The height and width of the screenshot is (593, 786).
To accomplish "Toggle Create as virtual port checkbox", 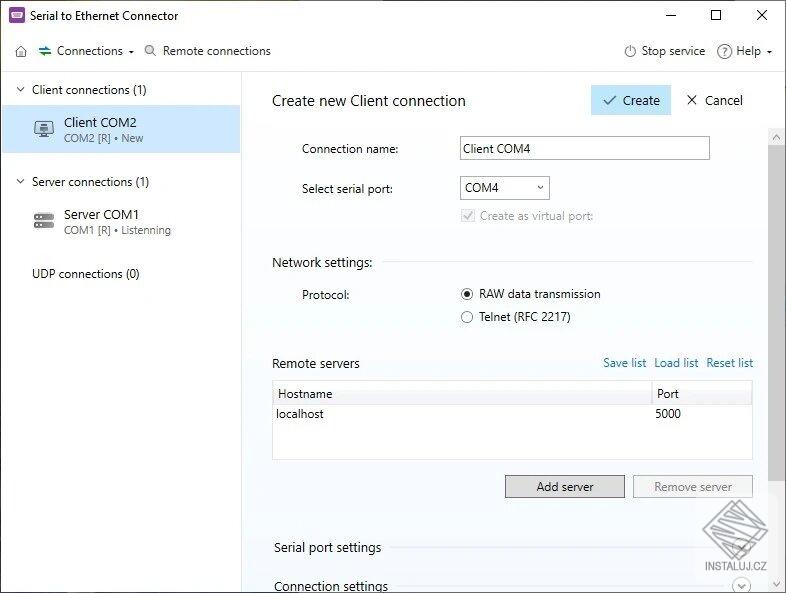I will (x=467, y=216).
